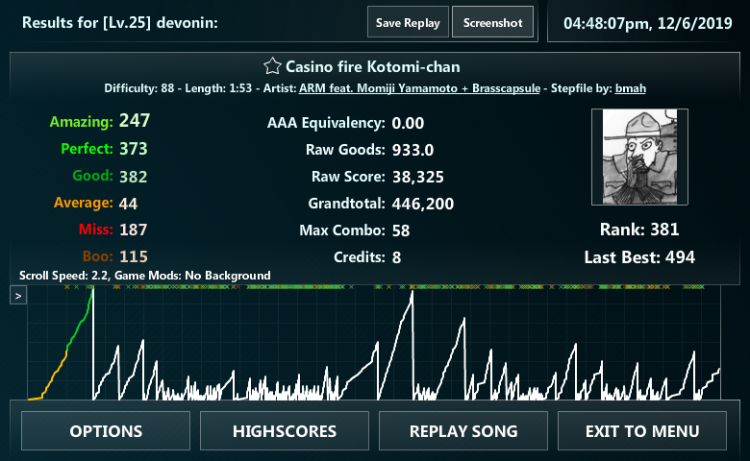
Task: Click the Miss count of 187
Action: coord(133,230)
